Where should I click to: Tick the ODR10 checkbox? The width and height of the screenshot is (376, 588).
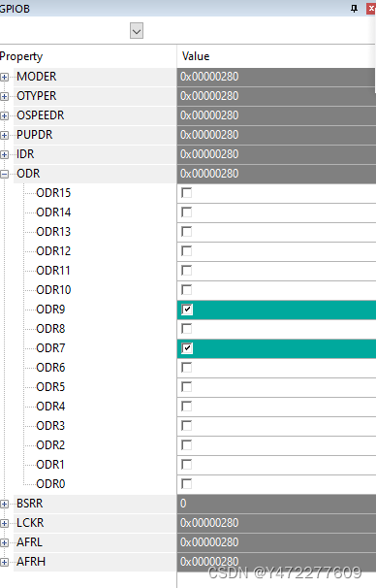click(186, 290)
